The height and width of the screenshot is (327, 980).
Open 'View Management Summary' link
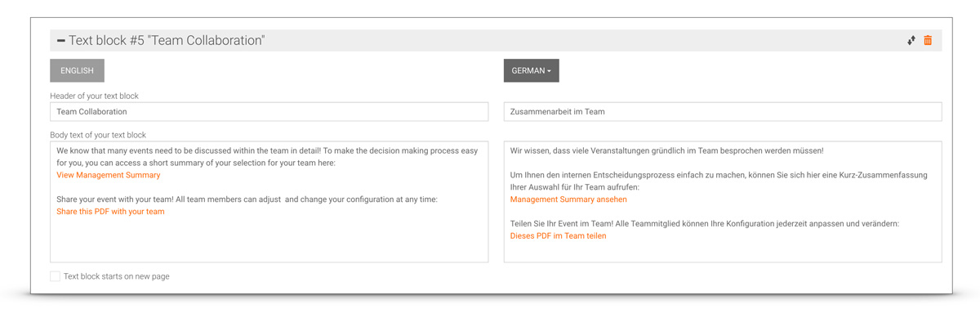click(108, 175)
